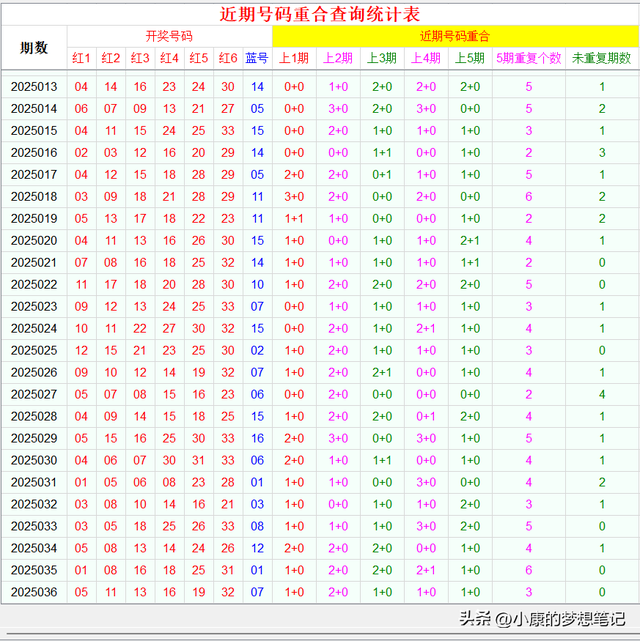Select the 红3 column header
This screenshot has width=640, height=641.
[140, 58]
